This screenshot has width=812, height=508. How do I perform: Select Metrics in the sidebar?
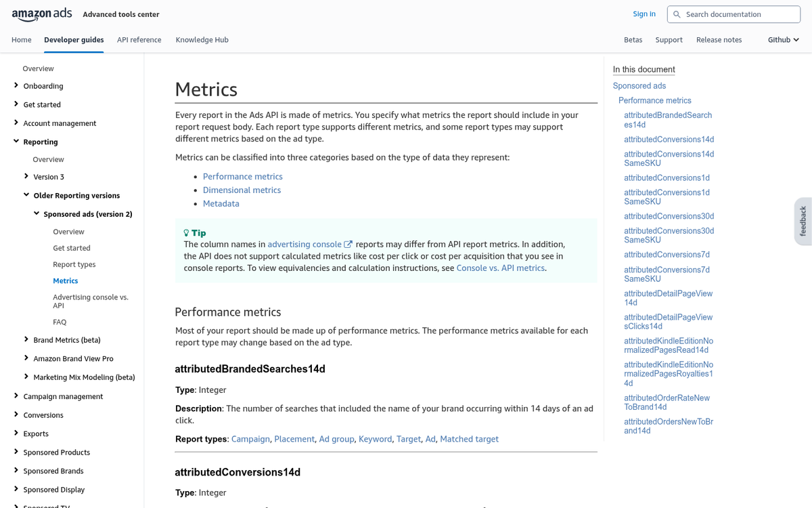(65, 280)
